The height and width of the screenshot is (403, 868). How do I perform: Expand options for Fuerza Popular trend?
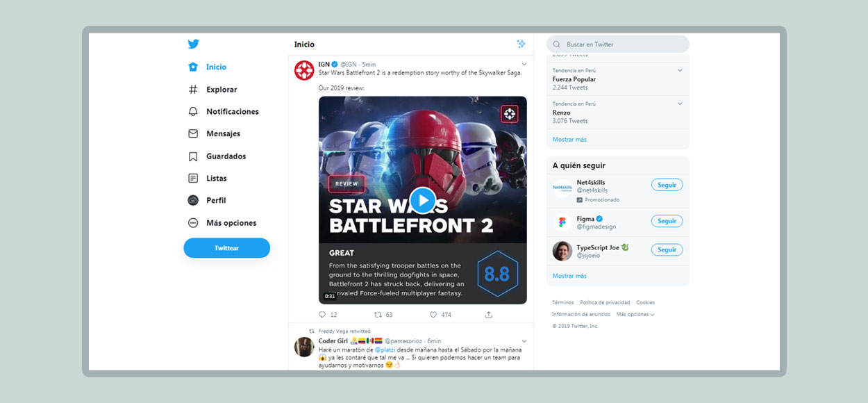[x=680, y=70]
